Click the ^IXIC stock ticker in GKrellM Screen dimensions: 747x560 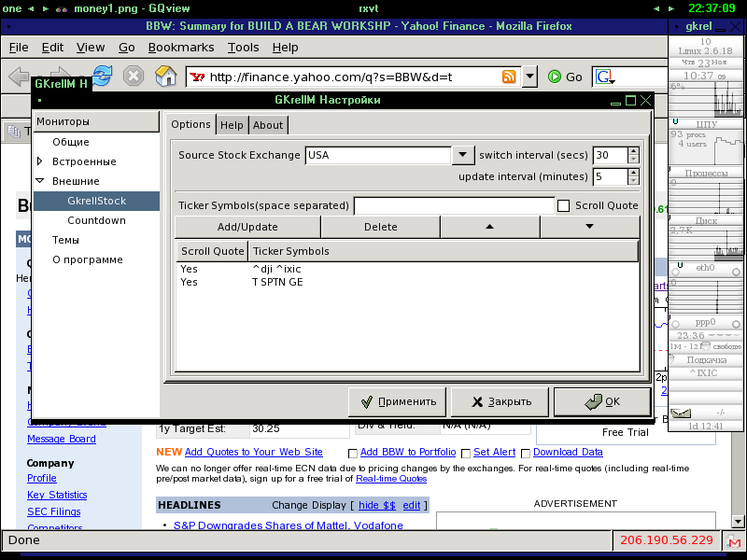pyautogui.click(x=706, y=373)
